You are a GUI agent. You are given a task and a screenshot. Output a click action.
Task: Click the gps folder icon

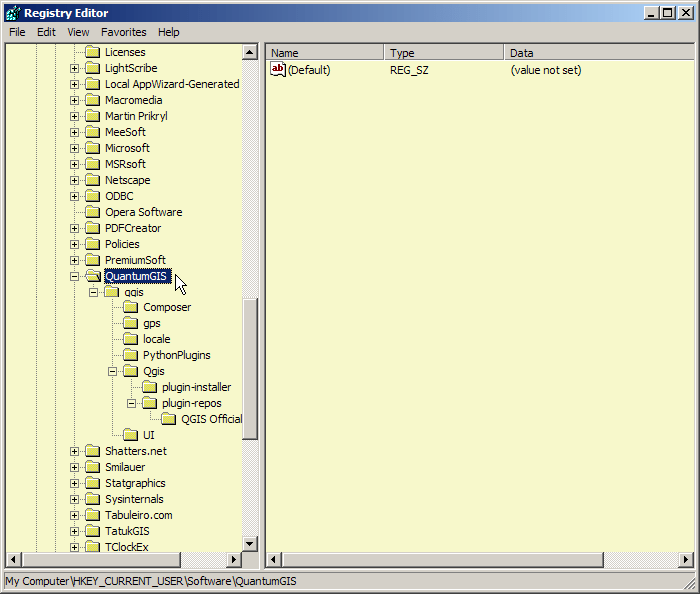131,323
